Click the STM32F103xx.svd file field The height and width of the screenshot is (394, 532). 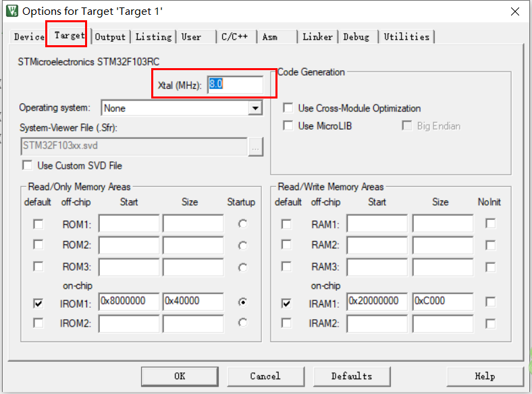pos(134,146)
